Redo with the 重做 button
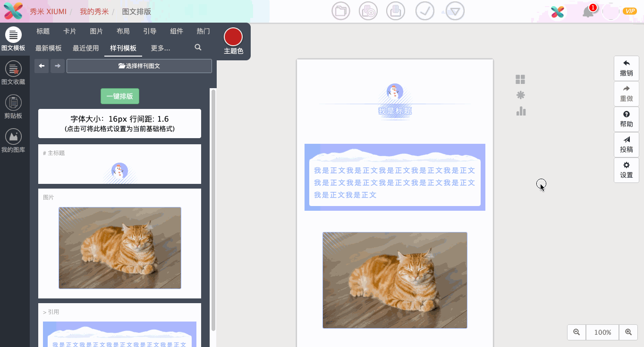This screenshot has height=347, width=644. coord(627,94)
